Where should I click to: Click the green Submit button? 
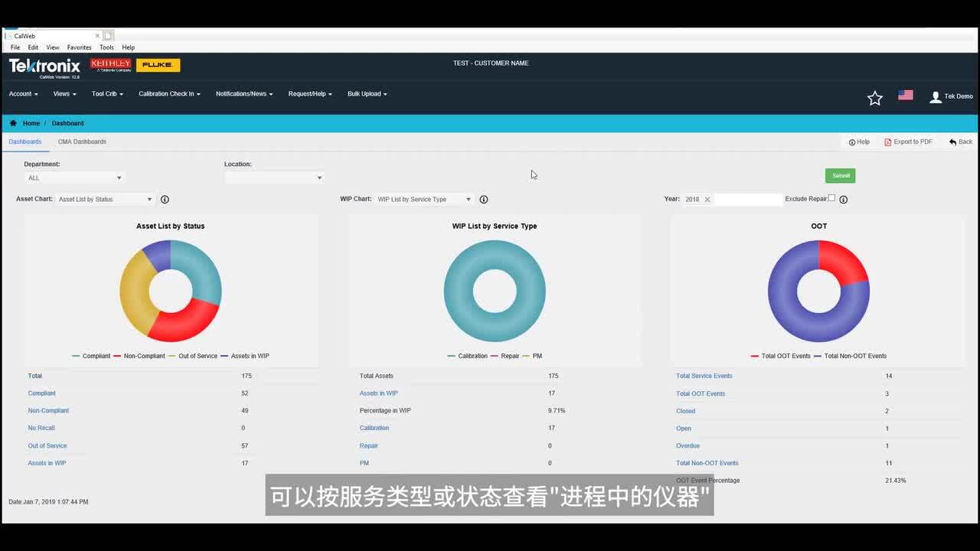point(840,175)
